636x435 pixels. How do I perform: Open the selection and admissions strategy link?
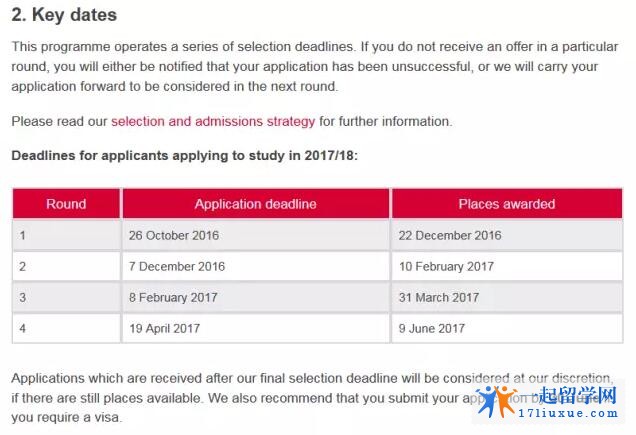pos(213,121)
